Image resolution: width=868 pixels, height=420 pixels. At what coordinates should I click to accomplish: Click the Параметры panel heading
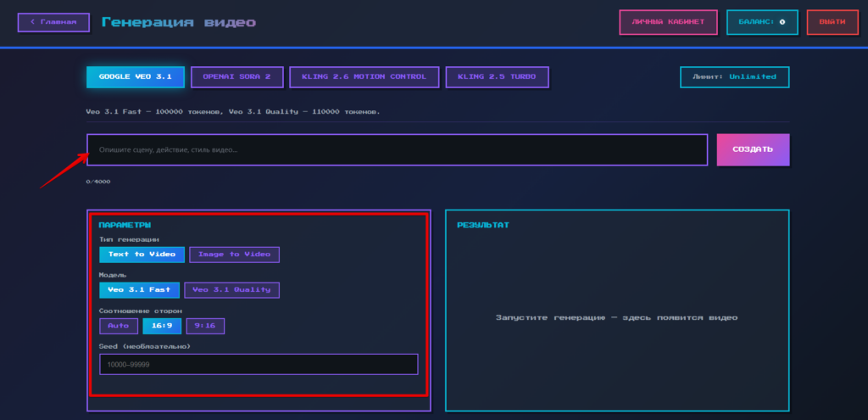(125, 225)
